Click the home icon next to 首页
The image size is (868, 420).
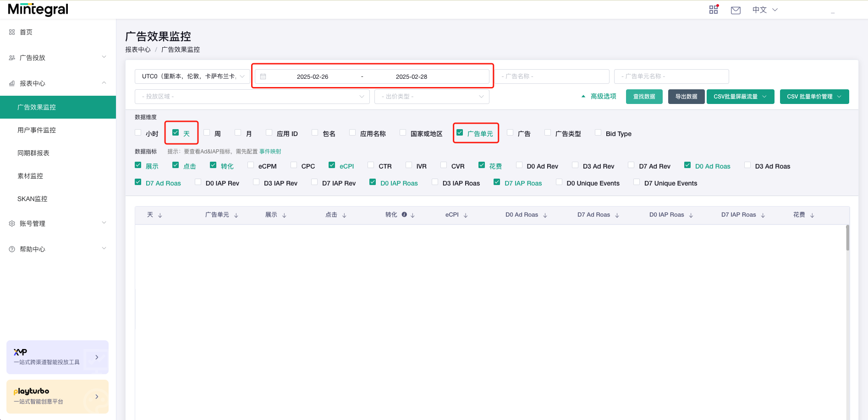tap(11, 32)
